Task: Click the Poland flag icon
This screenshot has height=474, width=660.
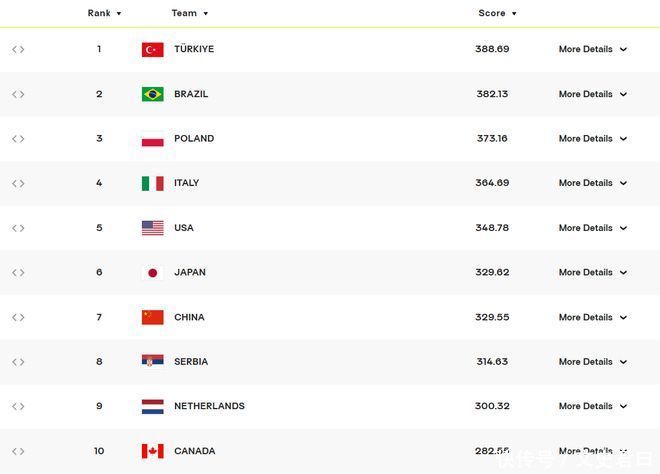Action: pyautogui.click(x=152, y=139)
